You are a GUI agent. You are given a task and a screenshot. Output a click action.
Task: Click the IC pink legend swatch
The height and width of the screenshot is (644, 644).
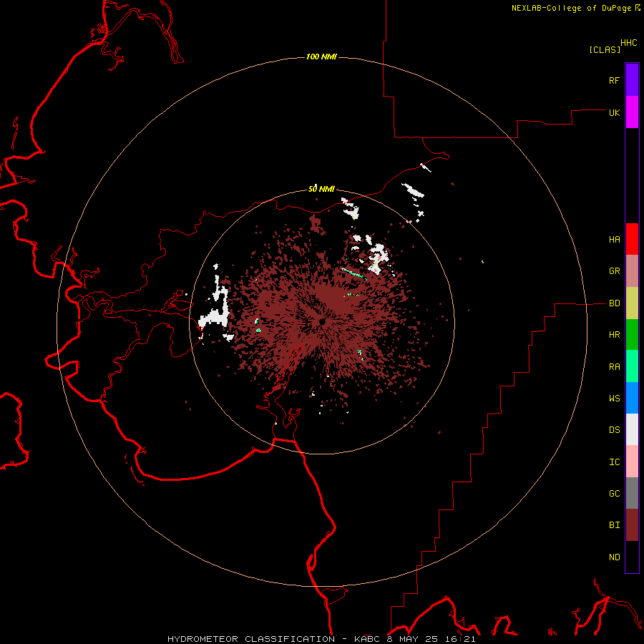pyautogui.click(x=632, y=462)
